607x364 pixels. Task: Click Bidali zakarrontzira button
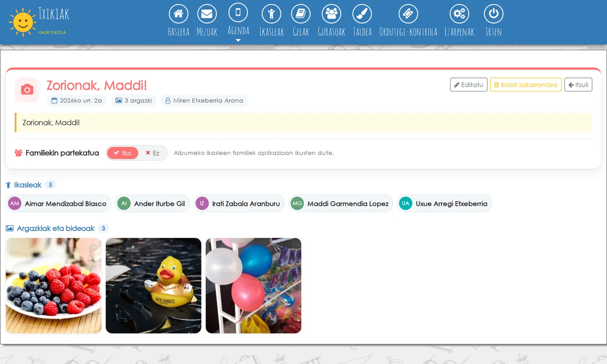pyautogui.click(x=525, y=84)
